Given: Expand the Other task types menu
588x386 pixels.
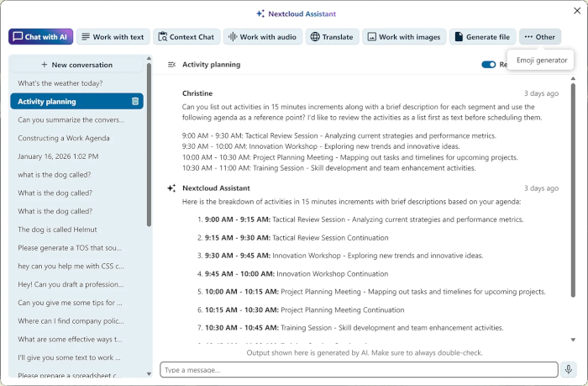Looking at the screenshot, I should coord(539,37).
